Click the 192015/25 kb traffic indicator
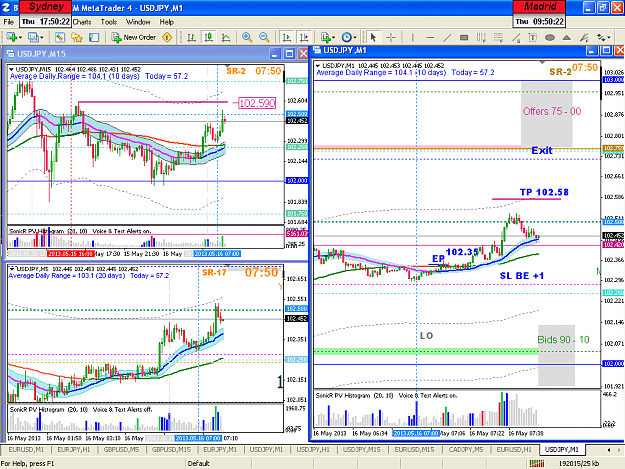 [x=579, y=463]
